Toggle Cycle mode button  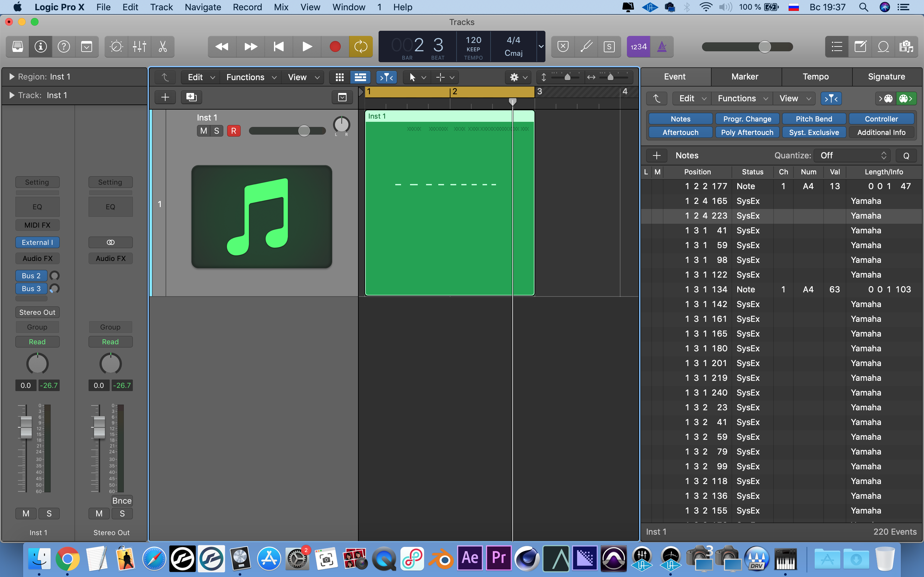point(360,46)
